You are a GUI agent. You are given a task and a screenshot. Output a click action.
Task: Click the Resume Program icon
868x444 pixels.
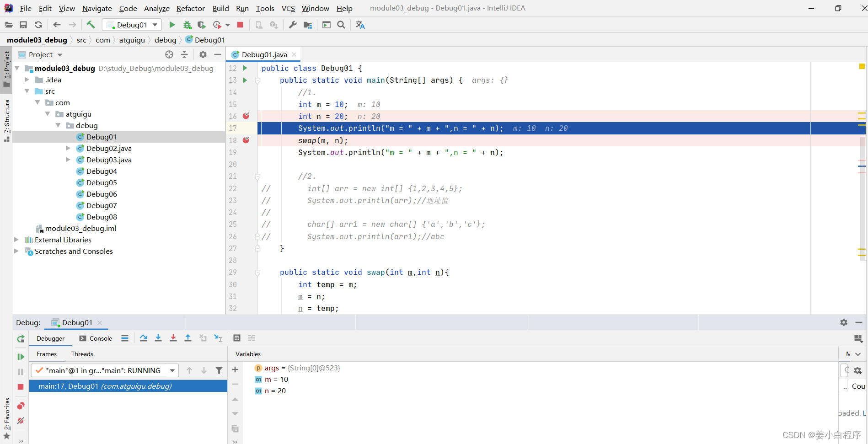click(21, 357)
